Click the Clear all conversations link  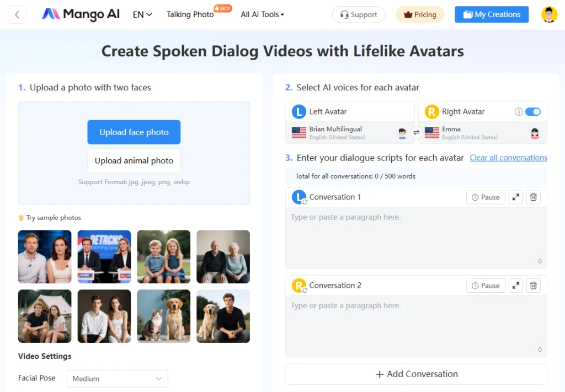point(508,158)
